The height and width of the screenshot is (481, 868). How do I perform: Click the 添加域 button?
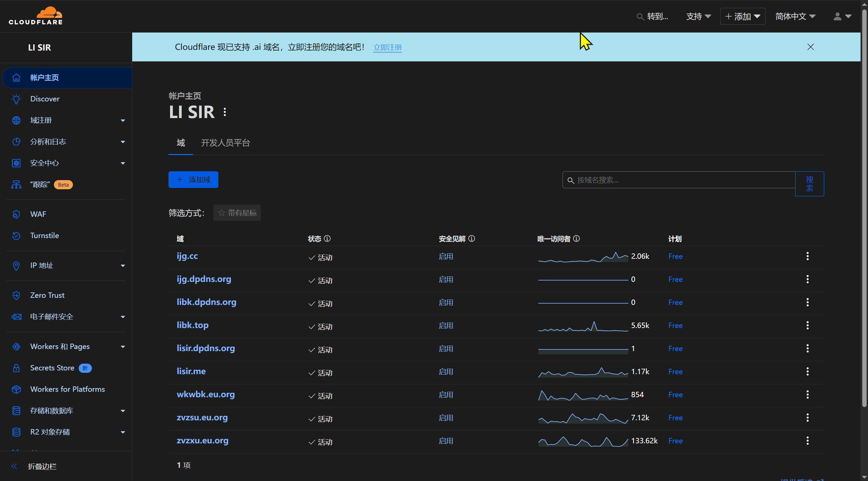click(x=193, y=180)
